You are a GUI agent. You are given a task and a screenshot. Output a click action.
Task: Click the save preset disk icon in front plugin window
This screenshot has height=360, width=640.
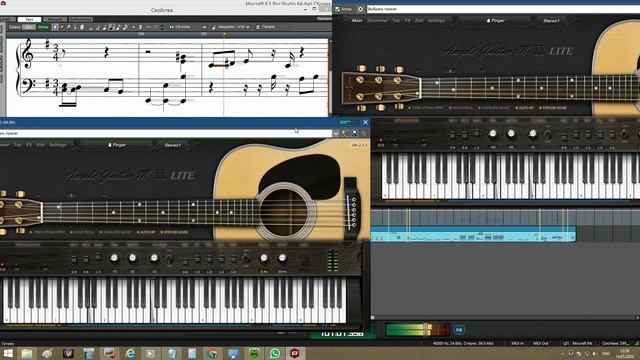(354, 133)
